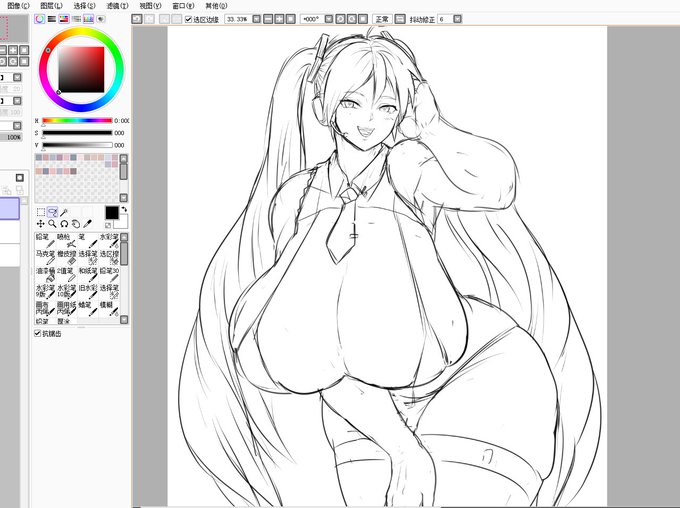Open the 窗口(W) menu
Image resolution: width=680 pixels, height=508 pixels.
tap(183, 6)
